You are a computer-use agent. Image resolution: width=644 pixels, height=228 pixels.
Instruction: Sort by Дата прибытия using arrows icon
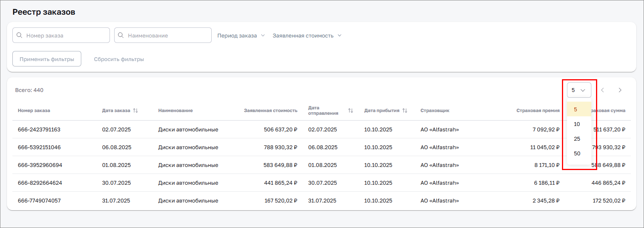405,111
